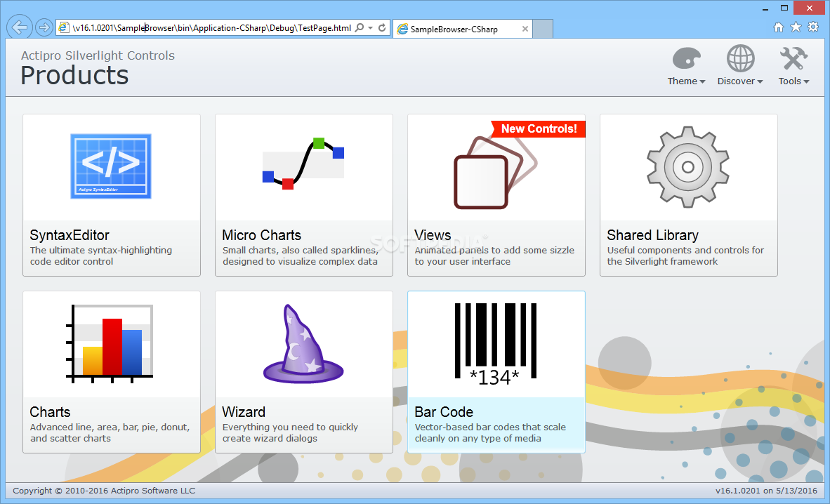
Task: Open the address bar autocomplete dropdown arrow
Action: pos(371,27)
